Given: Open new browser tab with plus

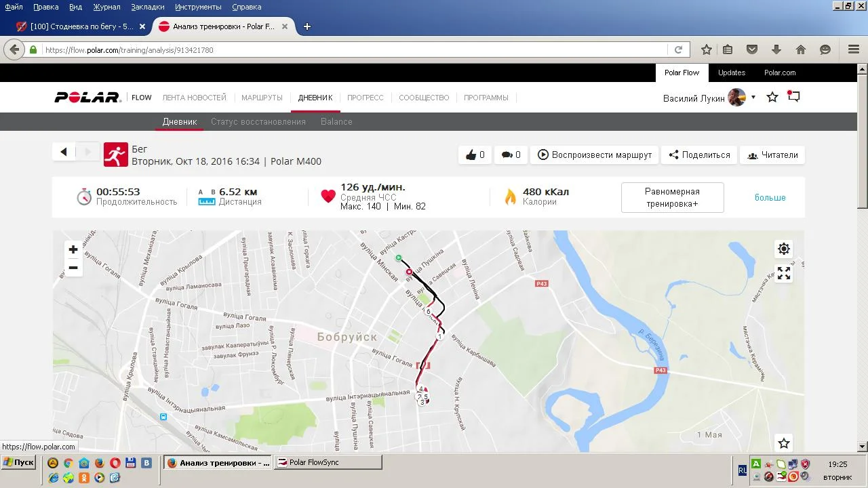Looking at the screenshot, I should 307,26.
